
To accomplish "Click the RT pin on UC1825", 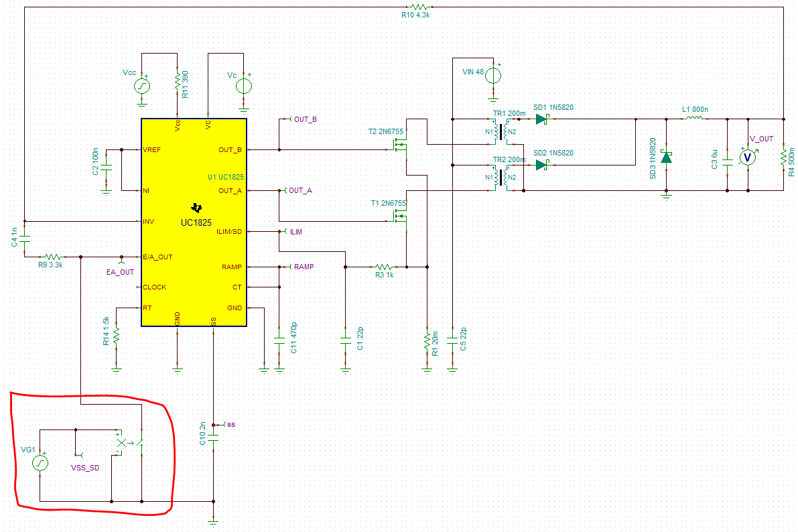I will [147, 308].
